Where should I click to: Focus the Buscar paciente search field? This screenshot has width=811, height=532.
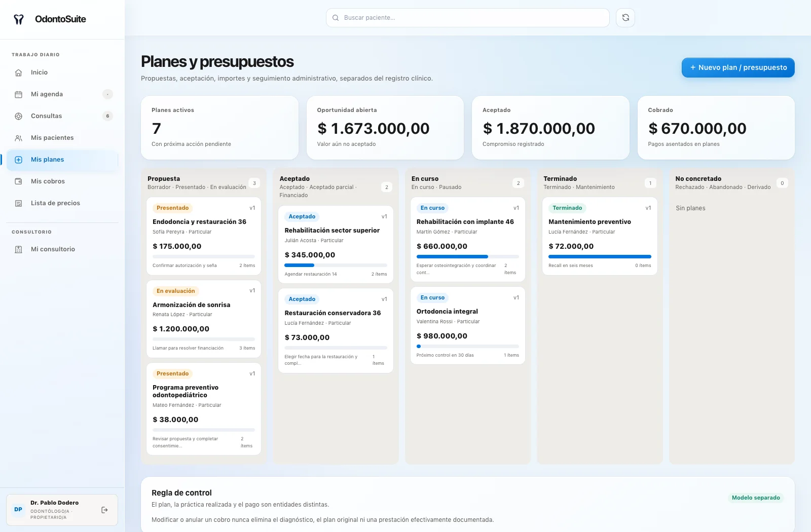coord(468,18)
